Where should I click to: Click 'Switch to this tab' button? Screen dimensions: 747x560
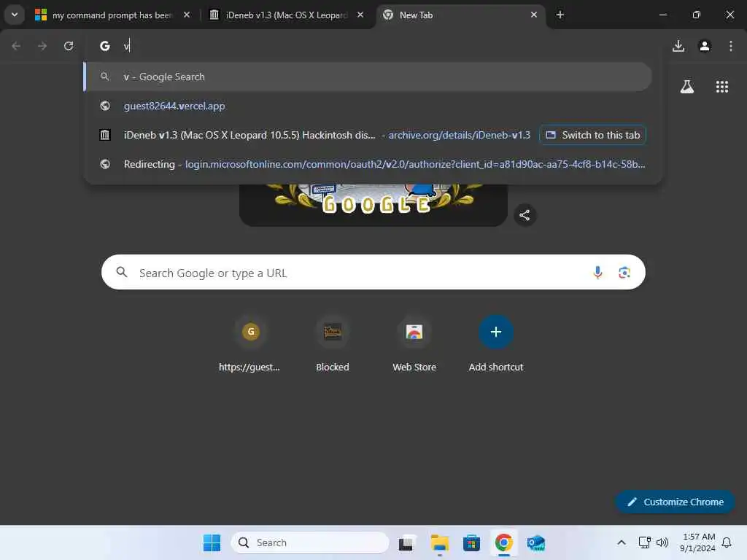coord(592,135)
